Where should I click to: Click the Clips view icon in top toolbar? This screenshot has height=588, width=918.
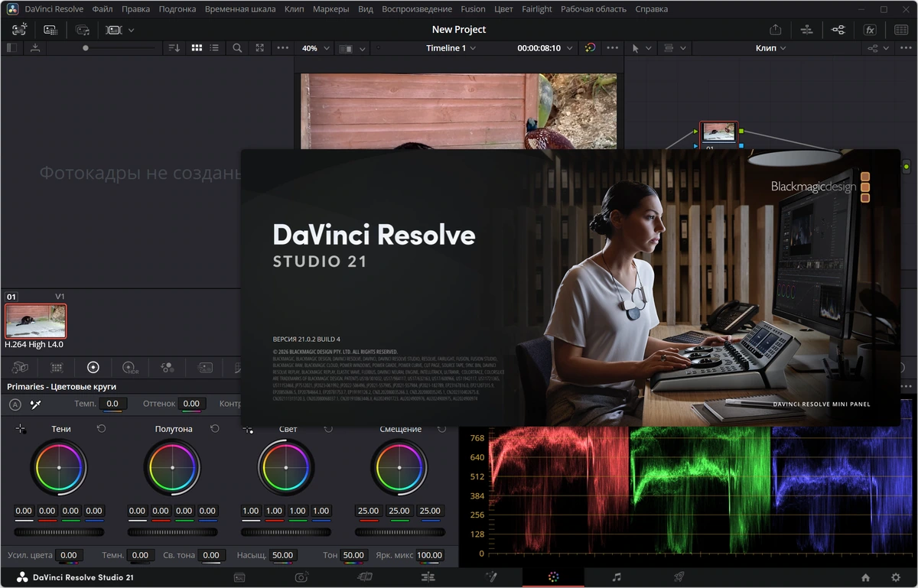click(x=114, y=30)
